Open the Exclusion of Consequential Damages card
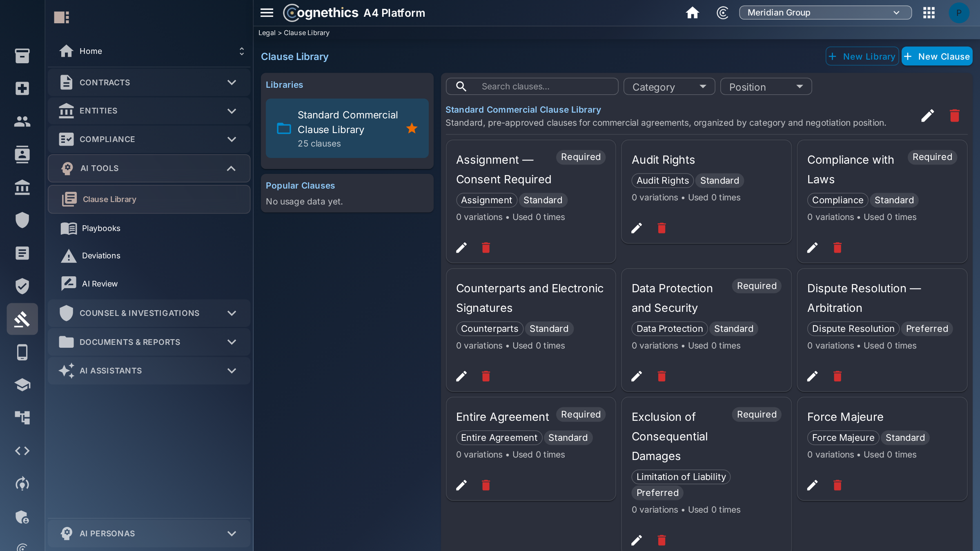Image resolution: width=980 pixels, height=551 pixels. coord(706,473)
